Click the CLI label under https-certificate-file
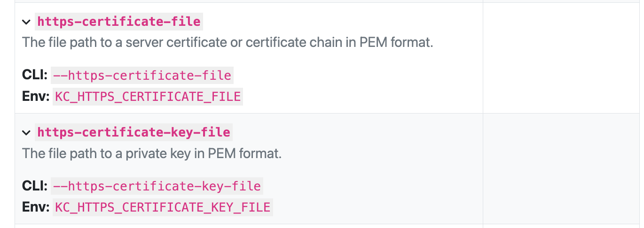Image resolution: width=644 pixels, height=228 pixels. [x=35, y=76]
